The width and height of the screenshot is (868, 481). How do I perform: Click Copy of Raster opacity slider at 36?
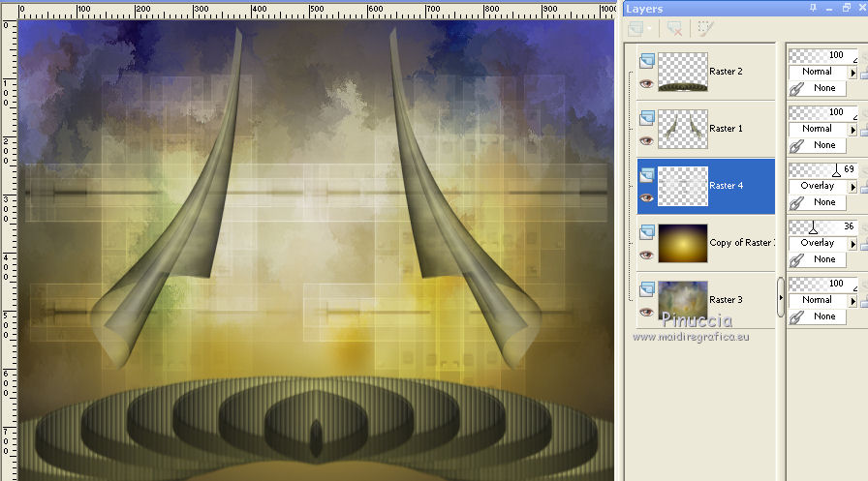point(823,227)
